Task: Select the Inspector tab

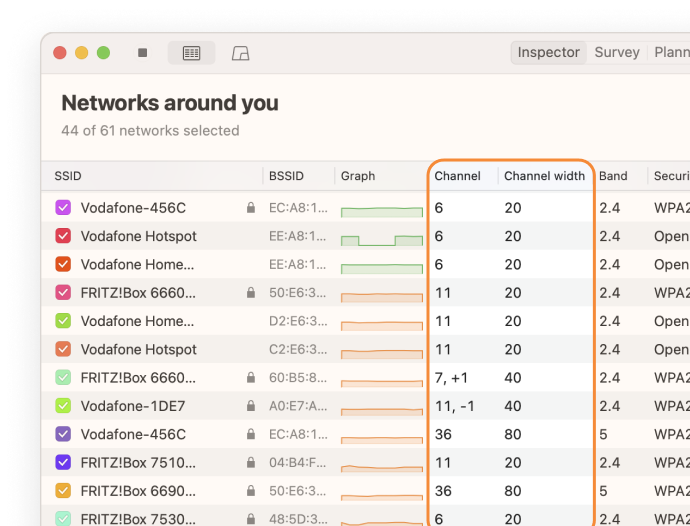Action: [x=548, y=52]
